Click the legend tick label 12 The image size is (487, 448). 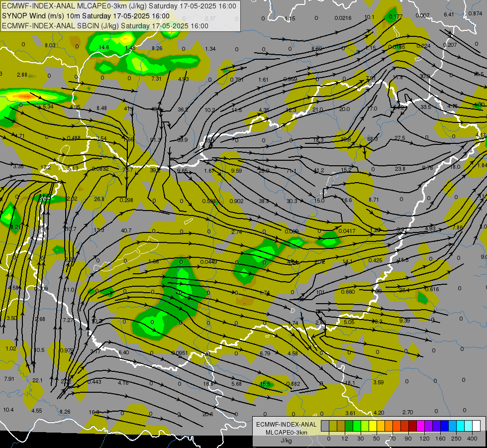[x=344, y=439]
